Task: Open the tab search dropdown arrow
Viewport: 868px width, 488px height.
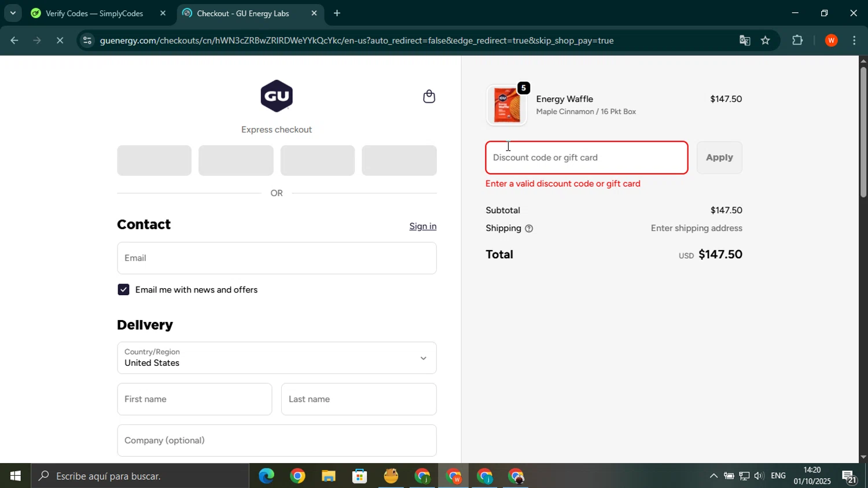Action: click(x=12, y=13)
